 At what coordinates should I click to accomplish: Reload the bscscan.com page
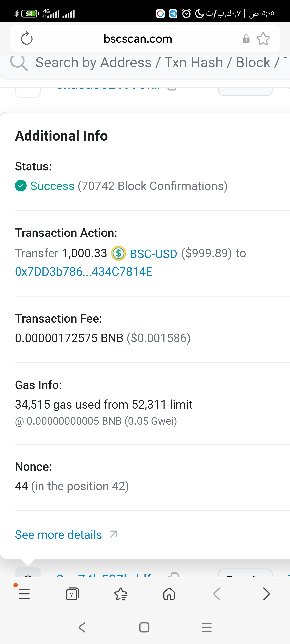pos(27,38)
